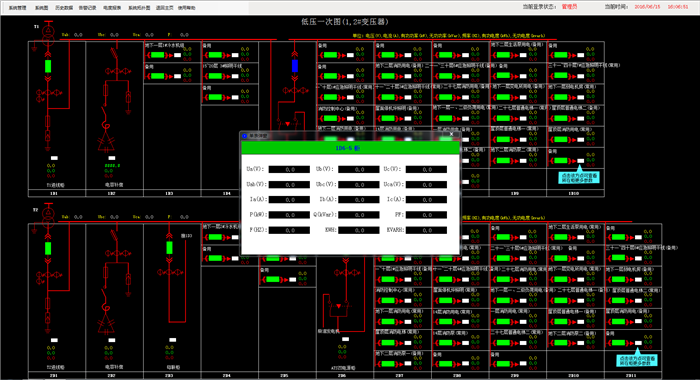Open the 告警记录 menu

click(88, 8)
